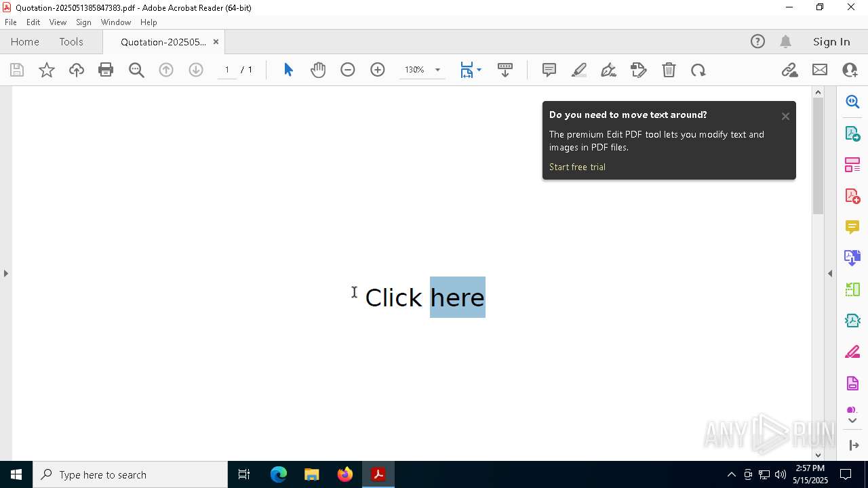Viewport: 868px width, 488px height.
Task: Activate the Hand pan tool
Action: click(x=318, y=70)
